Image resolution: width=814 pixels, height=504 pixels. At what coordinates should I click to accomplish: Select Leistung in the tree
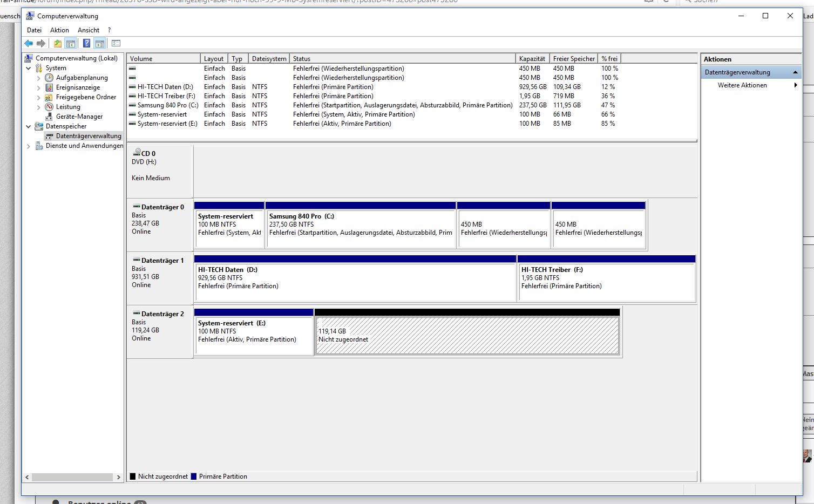tap(68, 107)
